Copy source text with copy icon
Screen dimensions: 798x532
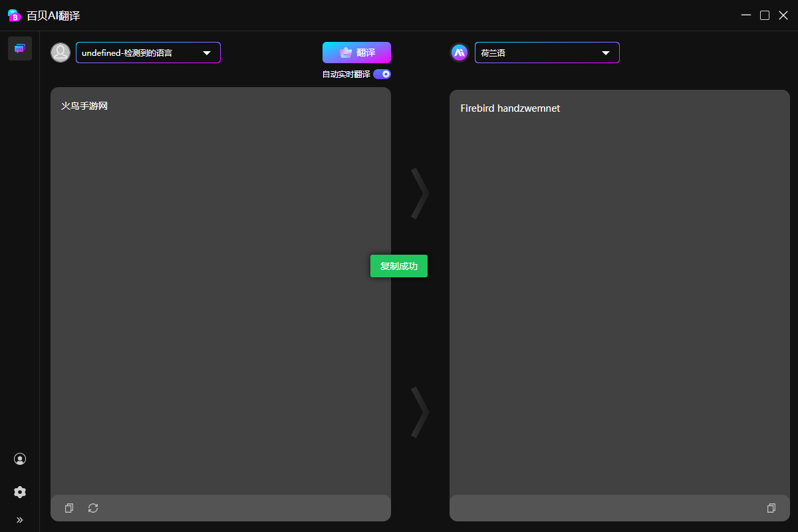point(69,508)
